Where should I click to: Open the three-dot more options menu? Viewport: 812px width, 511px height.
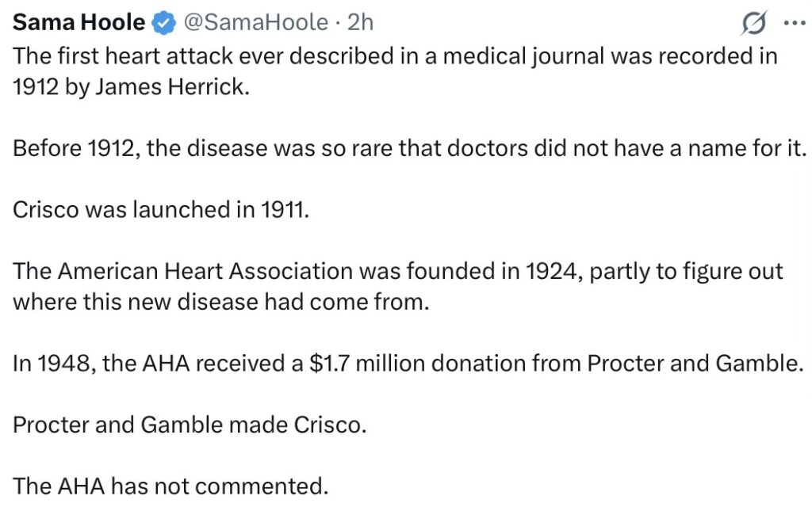click(793, 24)
